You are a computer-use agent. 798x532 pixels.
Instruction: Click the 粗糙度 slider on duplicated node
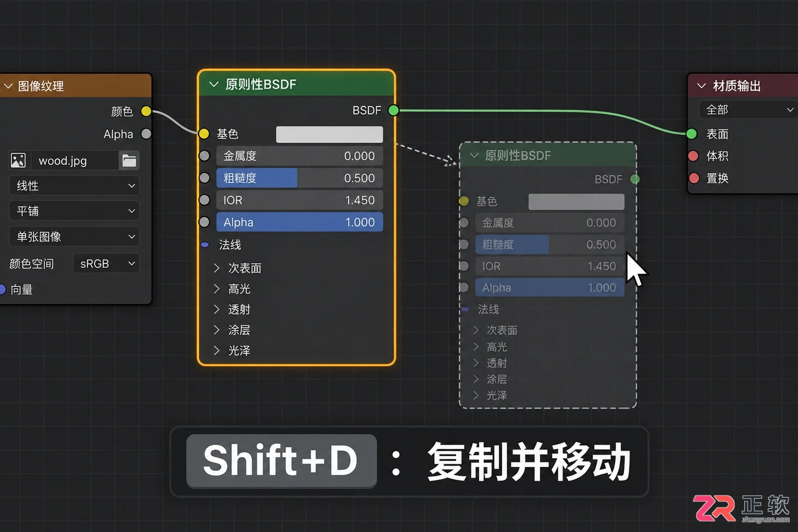pyautogui.click(x=550, y=244)
